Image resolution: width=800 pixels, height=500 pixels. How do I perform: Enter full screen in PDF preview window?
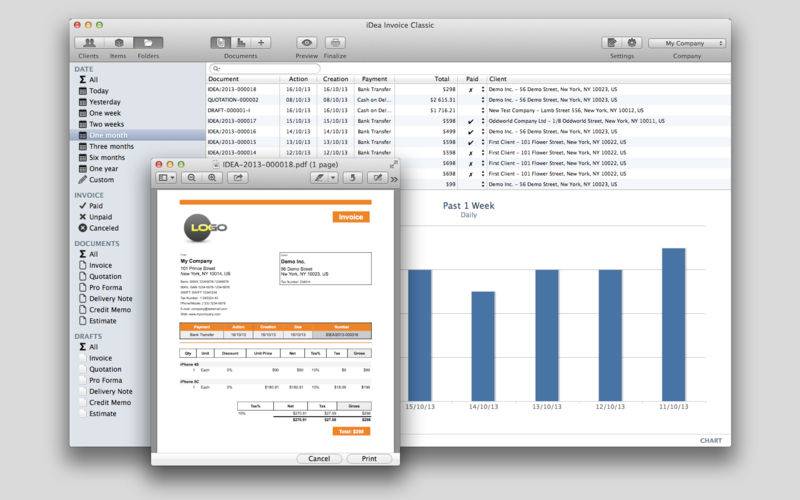[x=393, y=164]
